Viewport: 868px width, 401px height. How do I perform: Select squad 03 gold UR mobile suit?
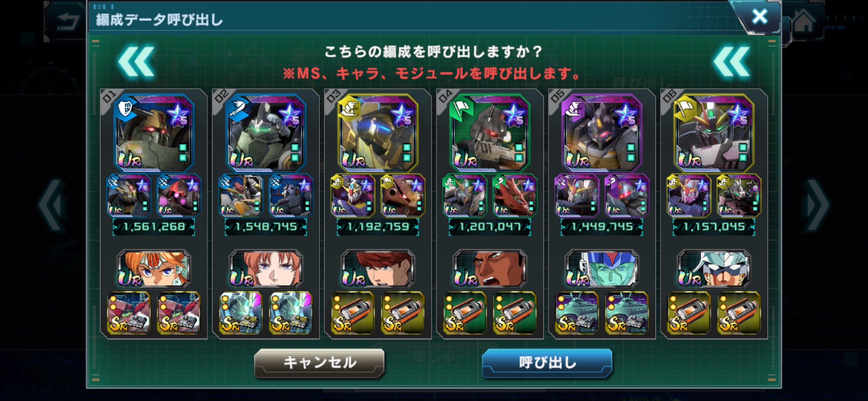pyautogui.click(x=378, y=133)
